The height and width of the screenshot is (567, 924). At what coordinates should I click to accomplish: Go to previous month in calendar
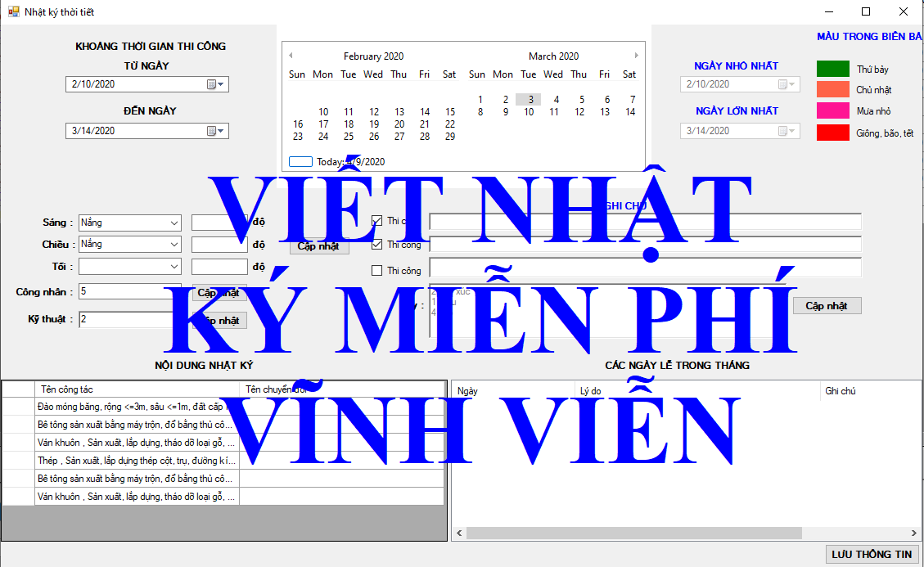coord(291,56)
